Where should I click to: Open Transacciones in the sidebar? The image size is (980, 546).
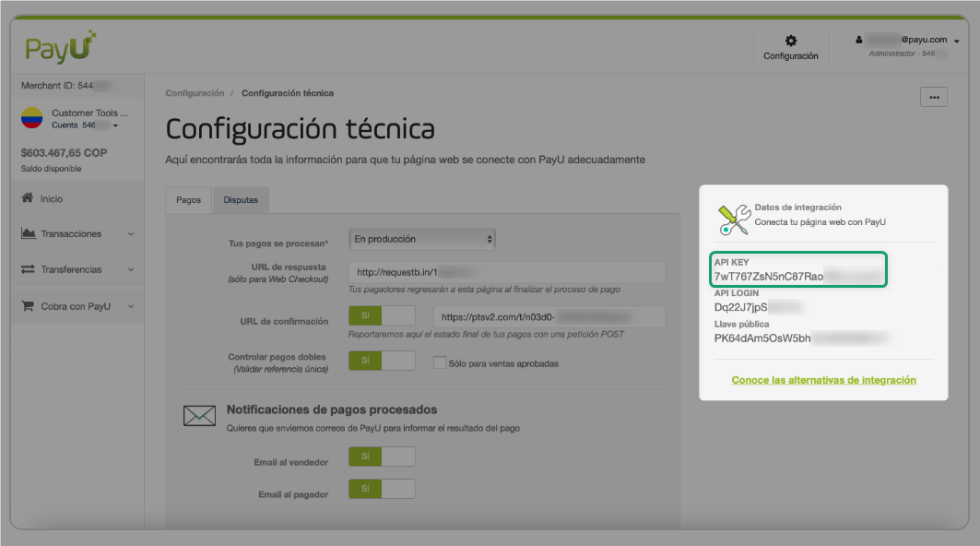click(x=77, y=234)
